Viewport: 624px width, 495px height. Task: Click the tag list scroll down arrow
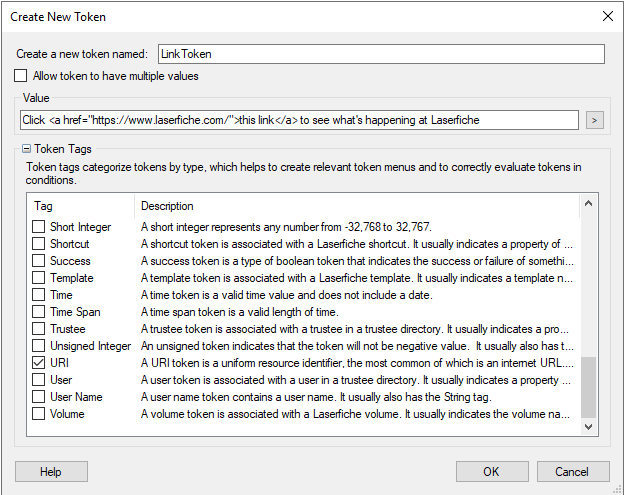coord(589,427)
